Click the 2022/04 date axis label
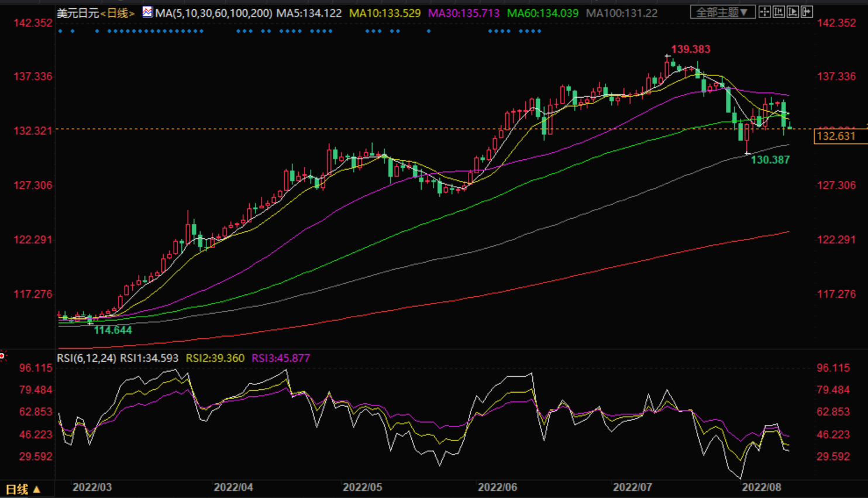Viewport: 868px width, 498px height. click(233, 487)
